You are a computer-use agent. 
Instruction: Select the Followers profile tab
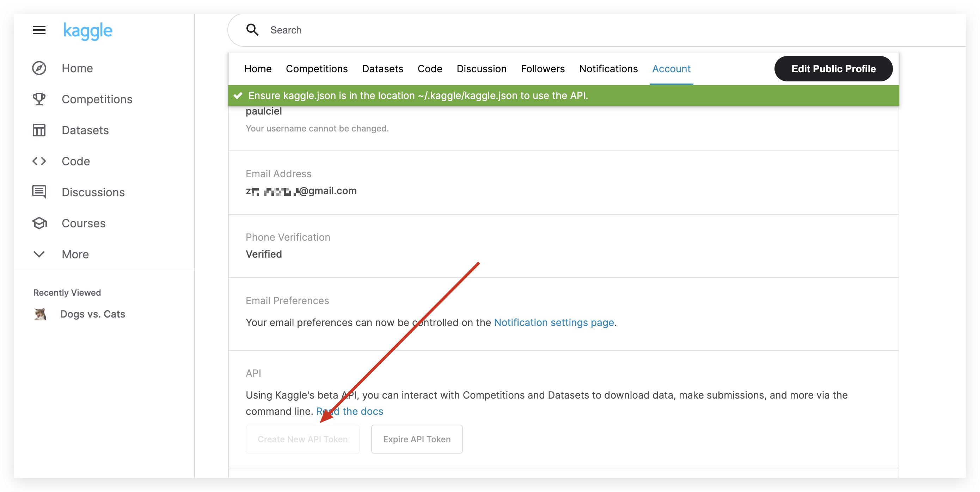543,69
